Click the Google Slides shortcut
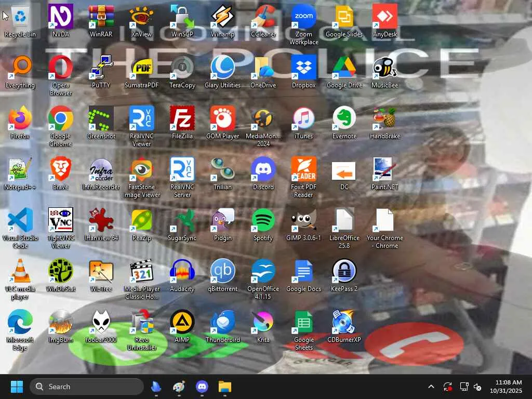The image size is (532, 399). (344, 21)
